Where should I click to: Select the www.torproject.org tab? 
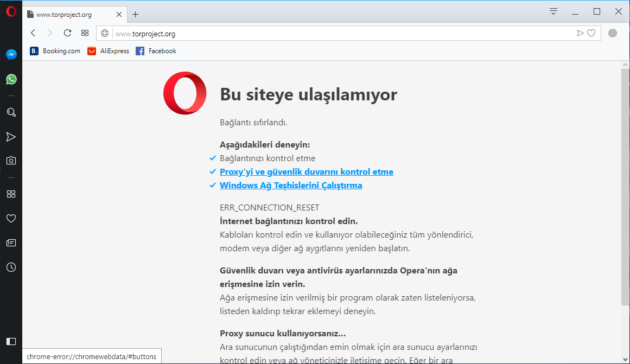[x=71, y=15]
